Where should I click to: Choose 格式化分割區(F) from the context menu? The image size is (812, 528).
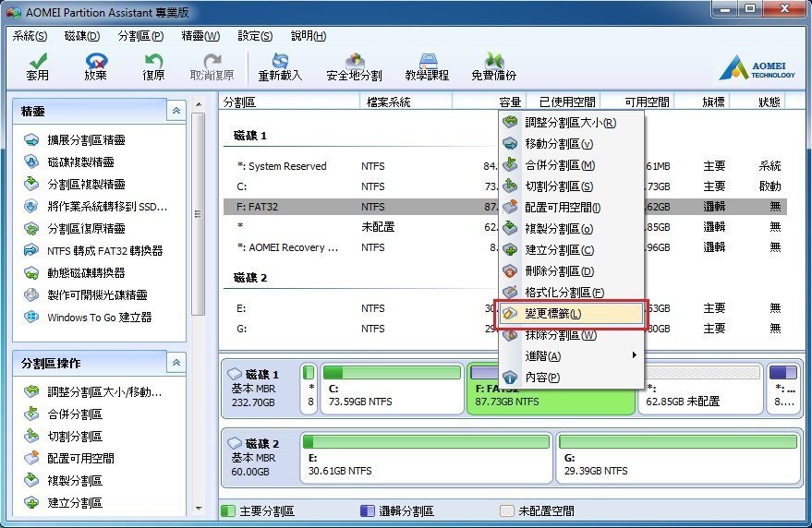571,293
